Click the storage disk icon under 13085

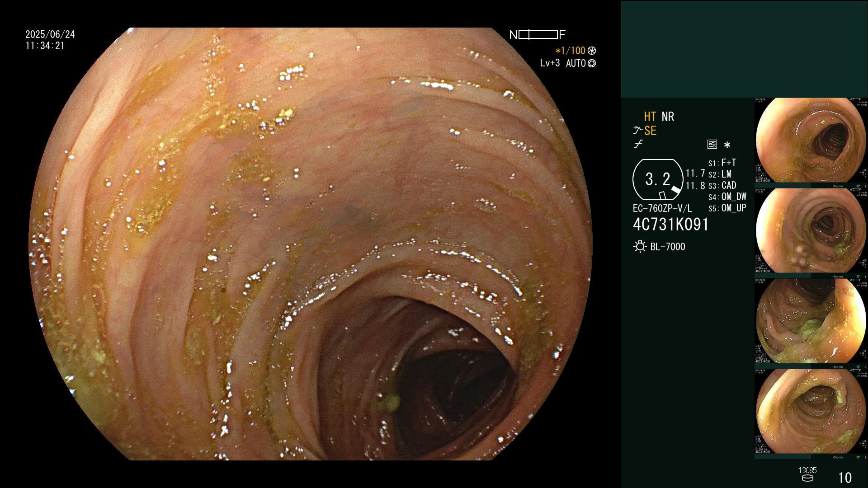click(807, 479)
